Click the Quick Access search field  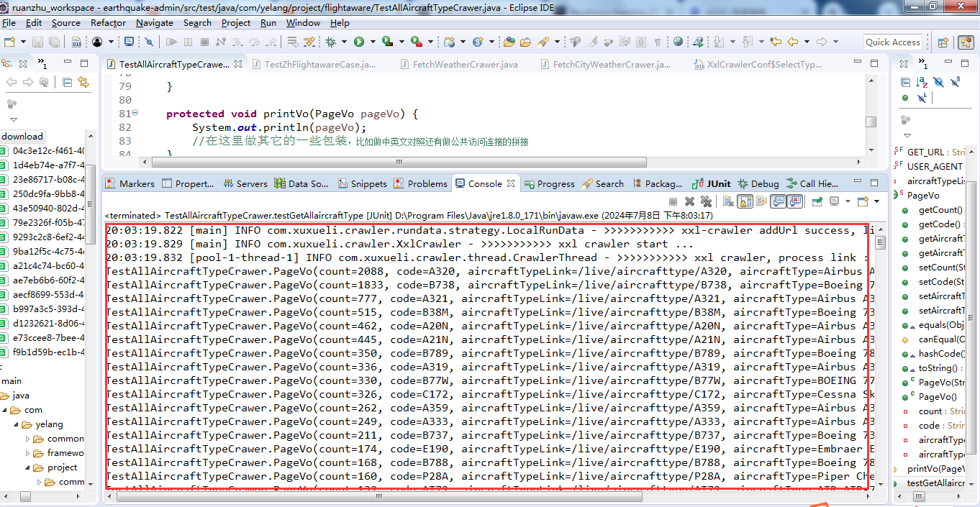pyautogui.click(x=892, y=42)
